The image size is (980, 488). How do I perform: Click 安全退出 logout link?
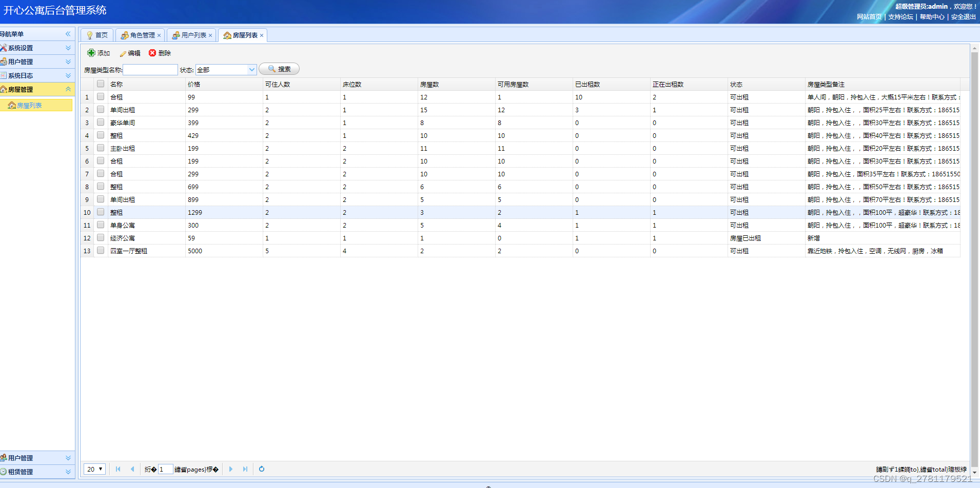click(x=964, y=17)
